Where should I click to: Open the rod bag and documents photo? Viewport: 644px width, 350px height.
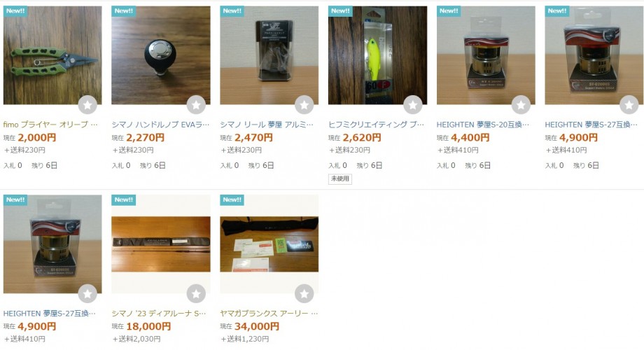(x=269, y=244)
